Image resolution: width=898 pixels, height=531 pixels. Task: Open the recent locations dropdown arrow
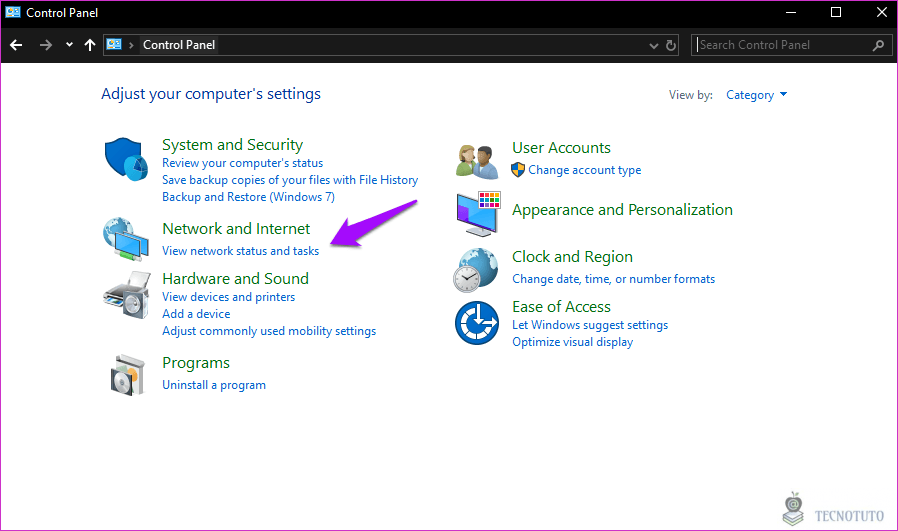pos(69,45)
